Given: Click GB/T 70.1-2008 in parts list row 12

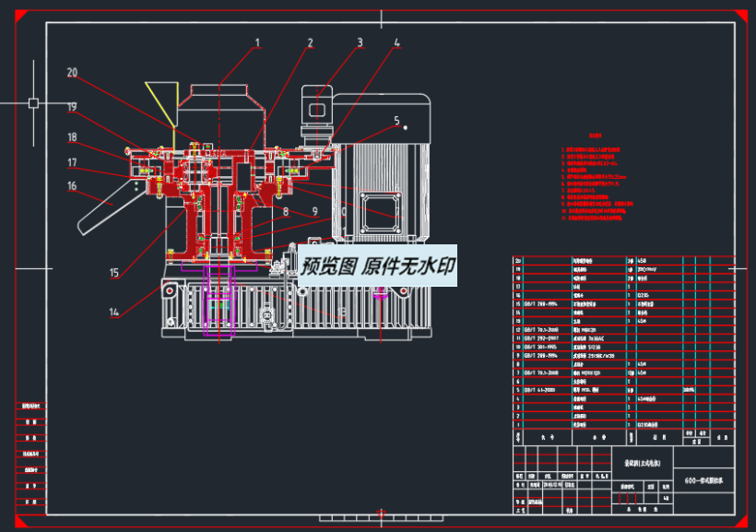Looking at the screenshot, I should tap(541, 330).
